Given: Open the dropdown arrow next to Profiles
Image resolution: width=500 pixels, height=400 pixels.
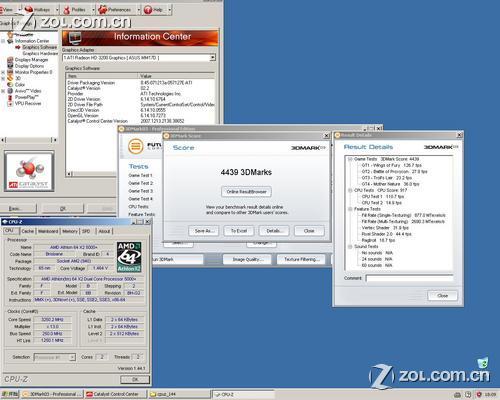Looking at the screenshot, I should (93, 10).
